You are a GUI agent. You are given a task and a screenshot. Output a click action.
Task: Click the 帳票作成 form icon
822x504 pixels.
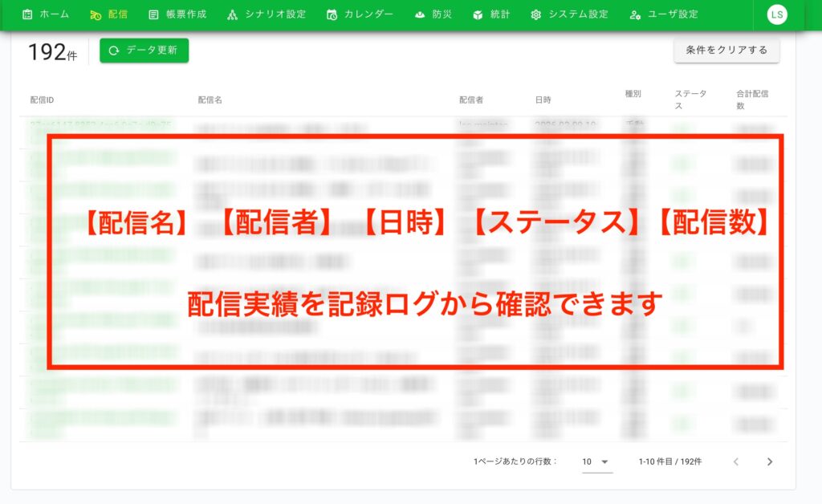pos(154,14)
